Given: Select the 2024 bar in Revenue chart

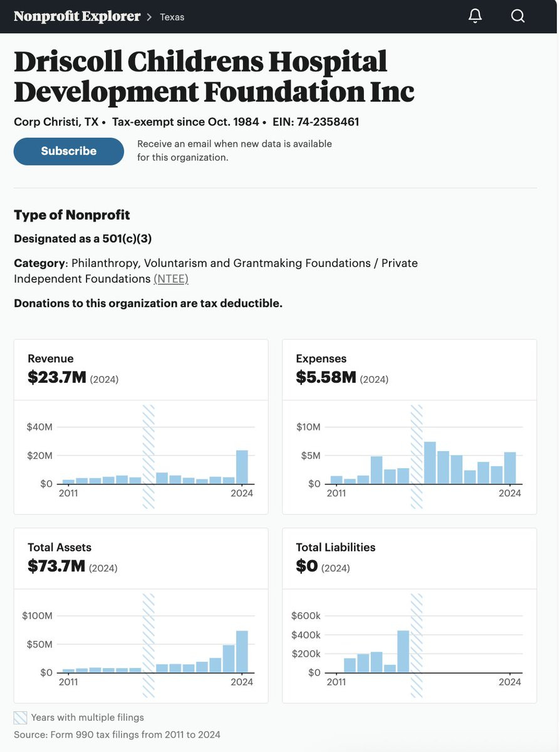Looking at the screenshot, I should pos(242,467).
